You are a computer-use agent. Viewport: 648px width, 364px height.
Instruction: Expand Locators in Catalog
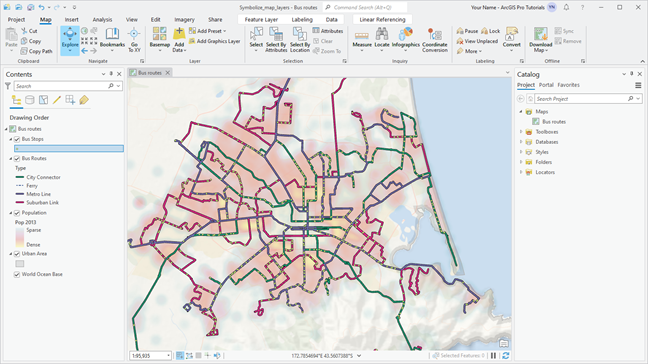tap(521, 172)
